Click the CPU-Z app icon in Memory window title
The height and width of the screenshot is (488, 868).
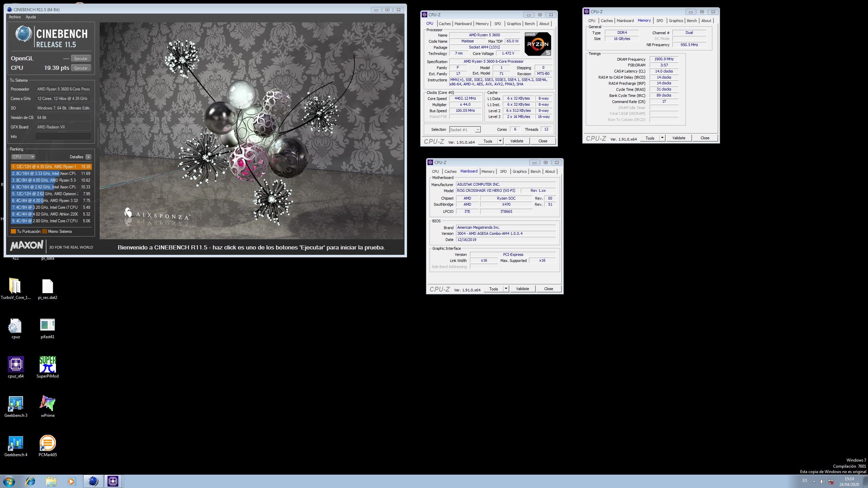click(x=587, y=12)
